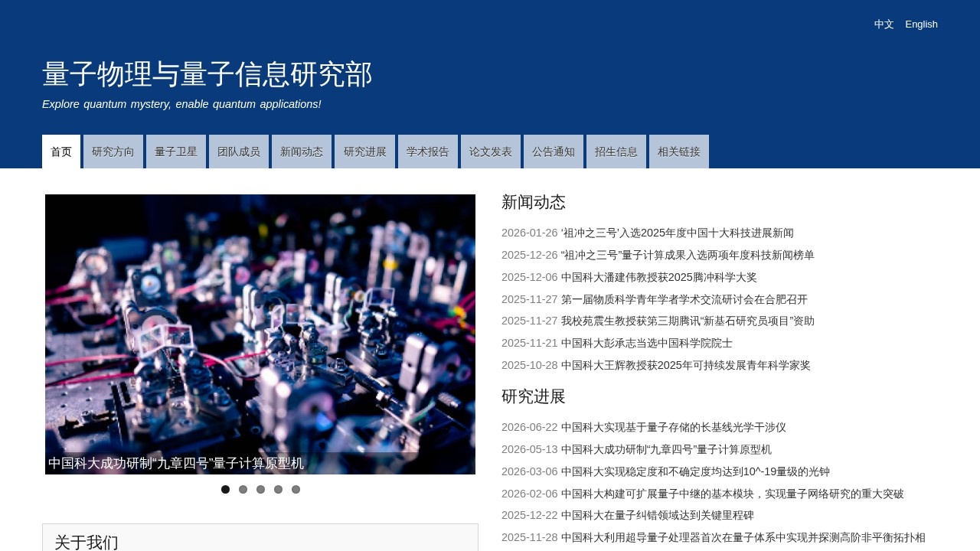The width and height of the screenshot is (980, 551).
Task: Go to the 学术报告 tab
Action: 427,152
